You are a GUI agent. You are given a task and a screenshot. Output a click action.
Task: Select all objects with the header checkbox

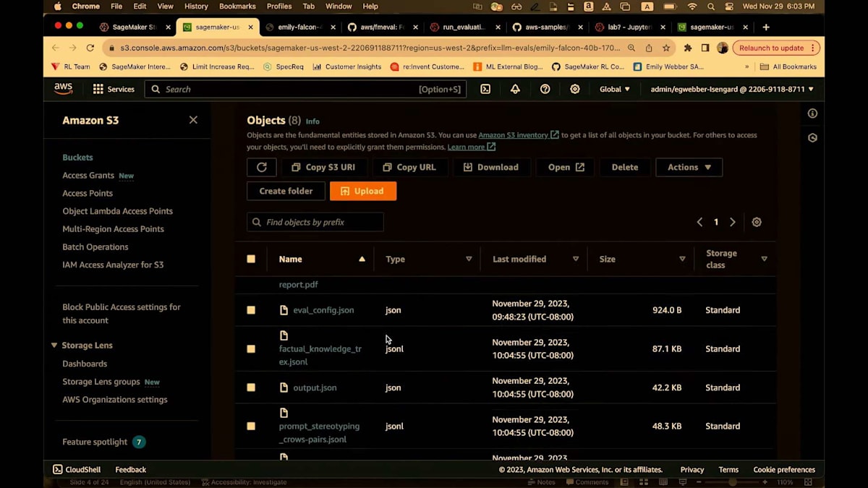(251, 259)
